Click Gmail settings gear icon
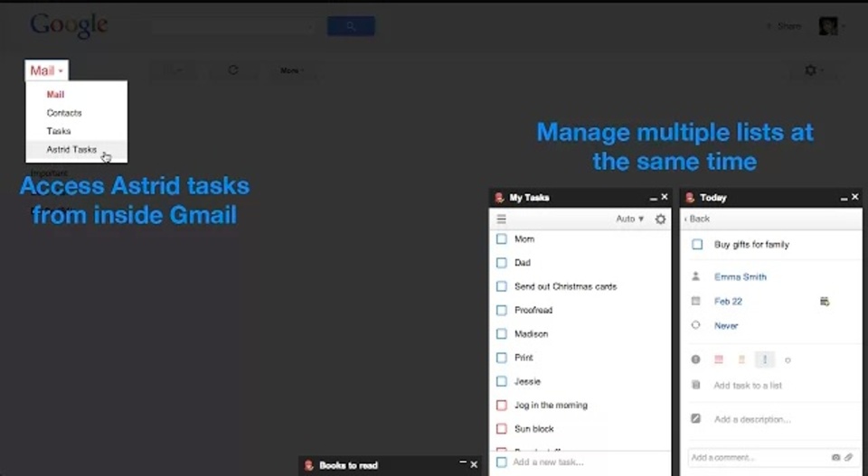Viewport: 868px width, 476px height. tap(810, 70)
